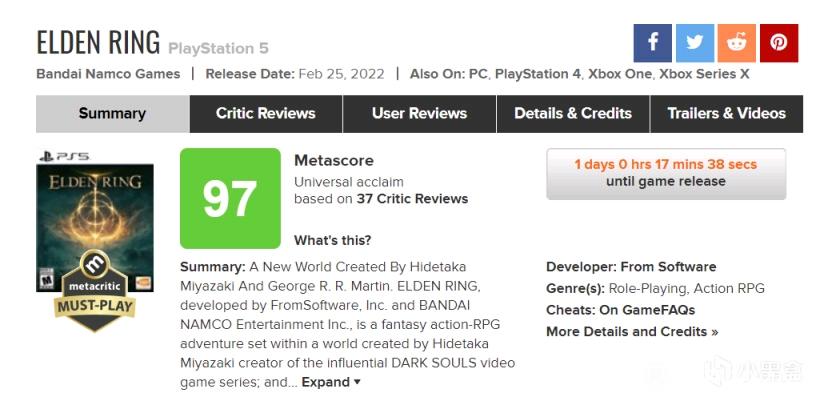
Task: Share on Pinterest icon
Action: 779,43
